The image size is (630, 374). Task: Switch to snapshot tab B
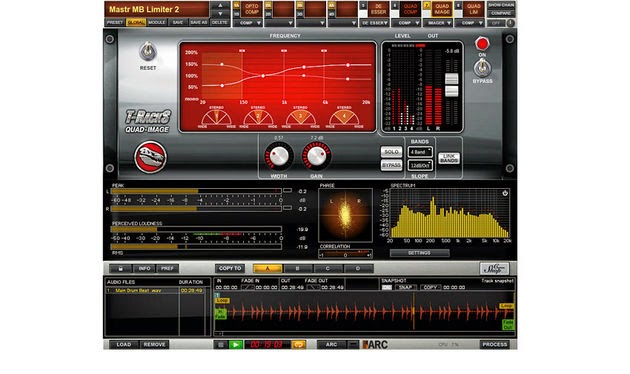[298, 268]
